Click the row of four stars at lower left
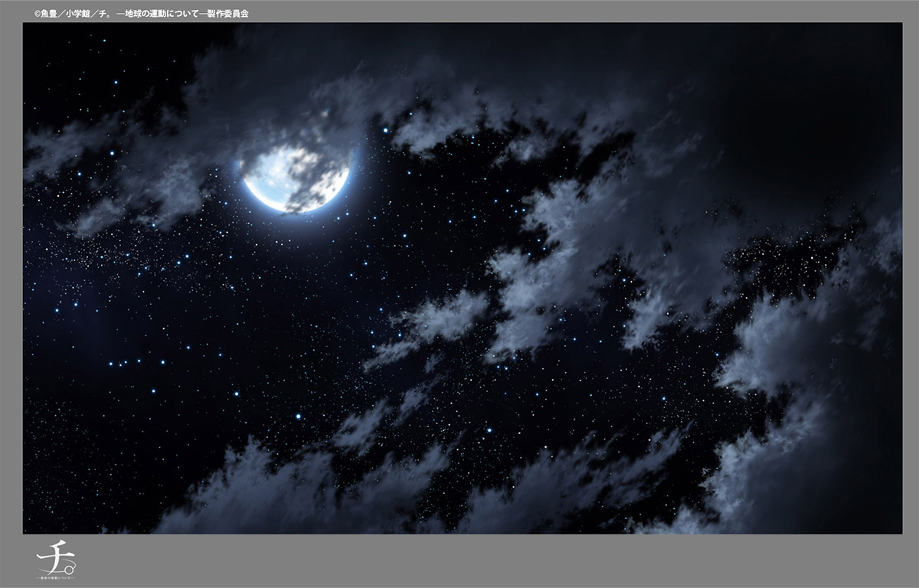This screenshot has height=588, width=919. (124, 362)
